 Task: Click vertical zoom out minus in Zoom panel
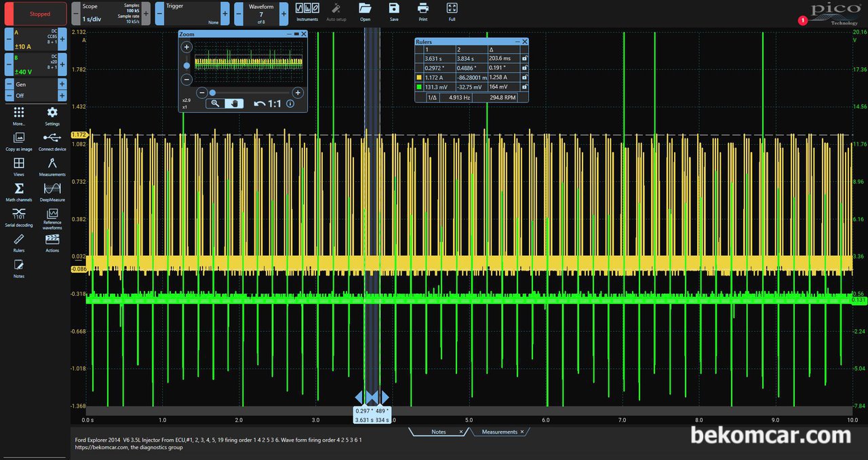187,79
